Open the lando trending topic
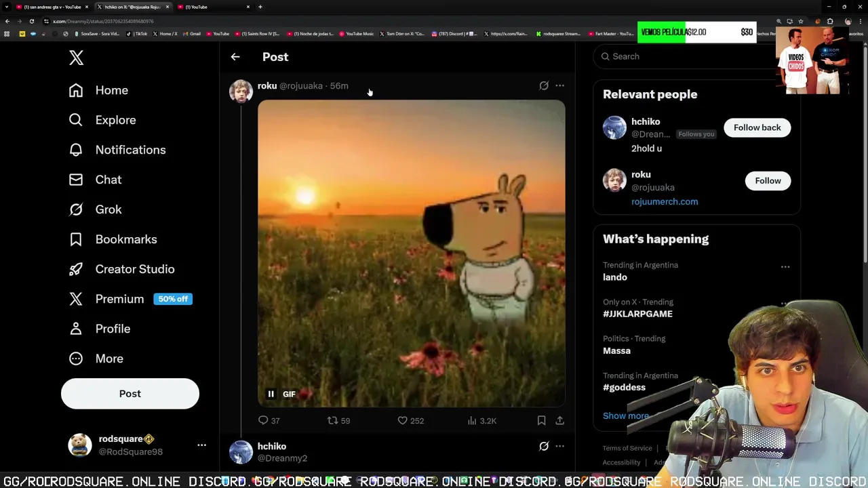The image size is (868, 488). [615, 277]
